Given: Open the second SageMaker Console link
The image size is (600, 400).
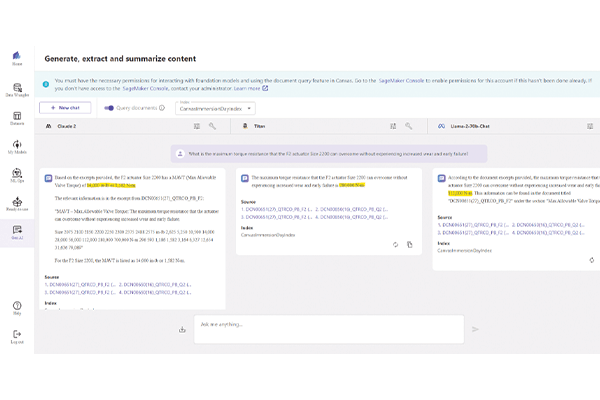Looking at the screenshot, I should 145,88.
